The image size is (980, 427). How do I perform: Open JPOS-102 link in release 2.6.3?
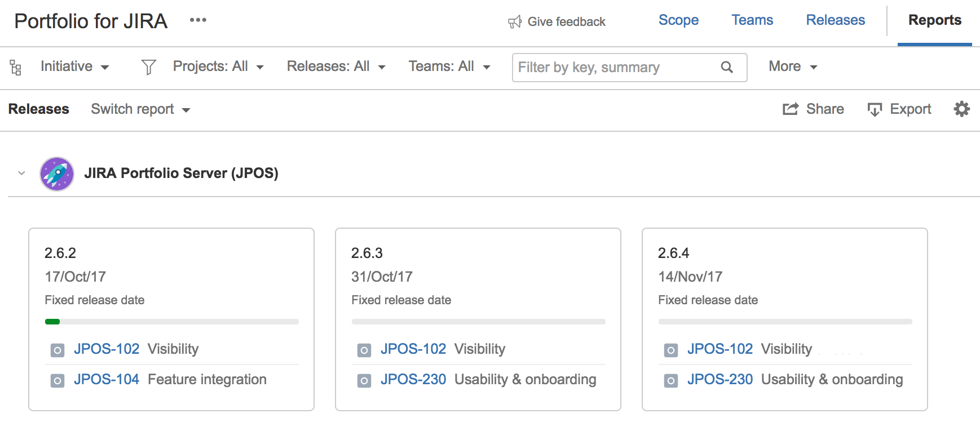coord(413,349)
